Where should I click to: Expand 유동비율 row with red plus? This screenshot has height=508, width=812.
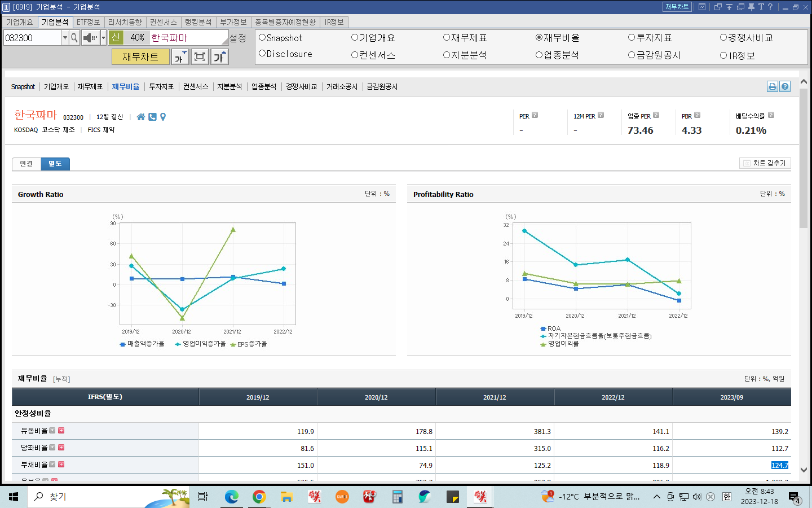pos(61,430)
